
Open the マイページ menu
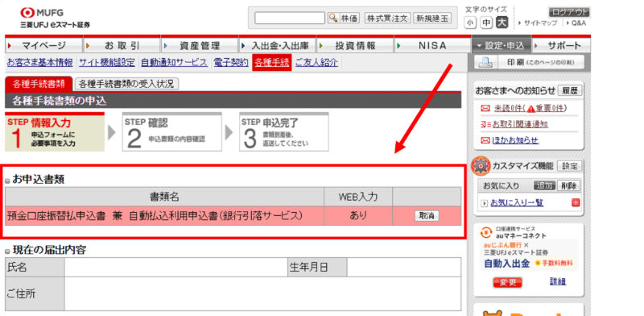click(43, 46)
